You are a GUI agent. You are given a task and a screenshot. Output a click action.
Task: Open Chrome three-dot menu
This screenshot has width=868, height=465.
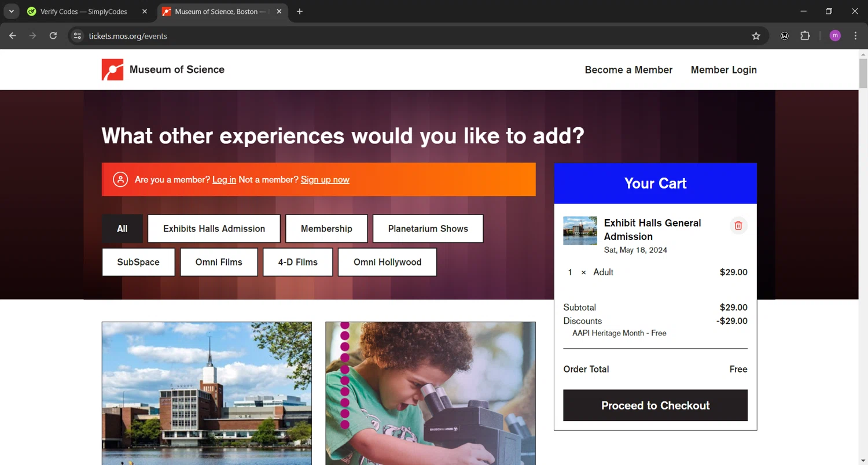tap(855, 36)
